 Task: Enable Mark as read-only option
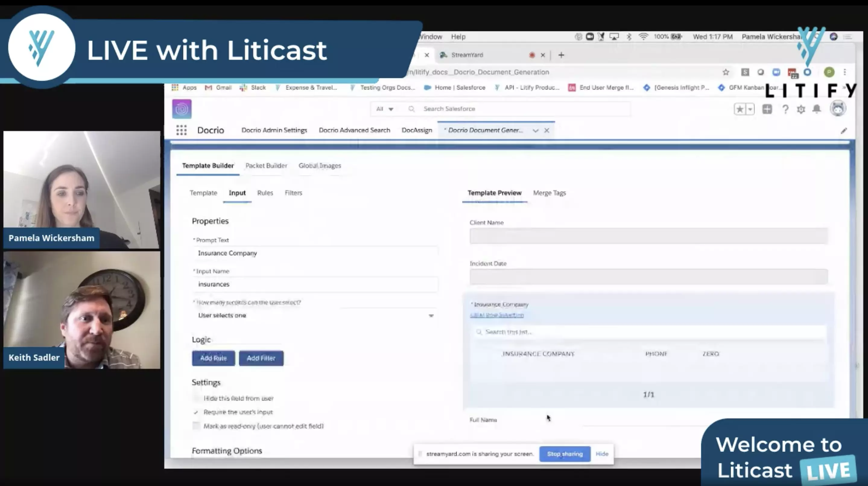tap(196, 426)
